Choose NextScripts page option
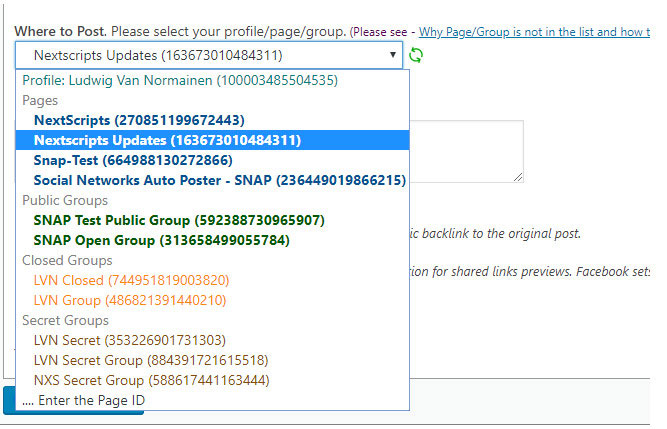The image size is (667, 429). tap(138, 120)
